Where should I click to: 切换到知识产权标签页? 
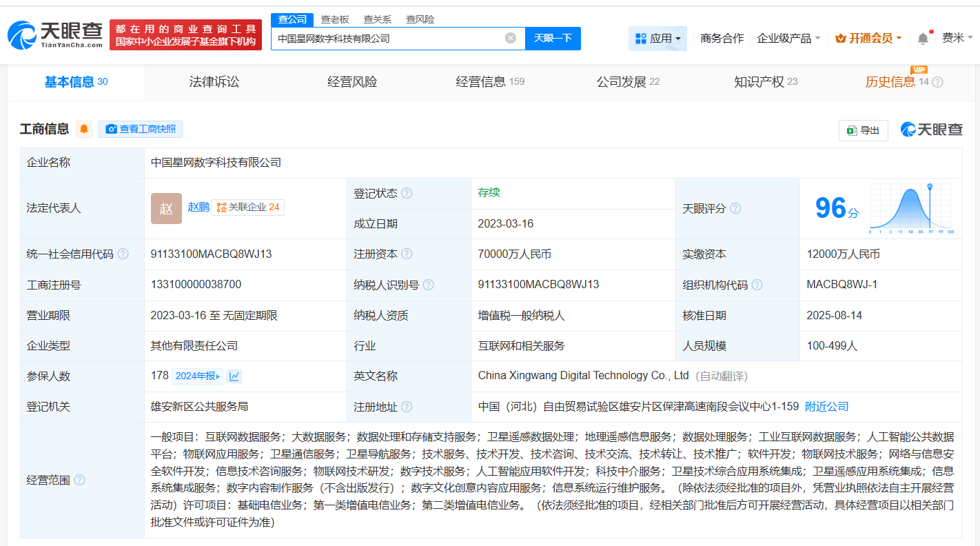point(760,81)
